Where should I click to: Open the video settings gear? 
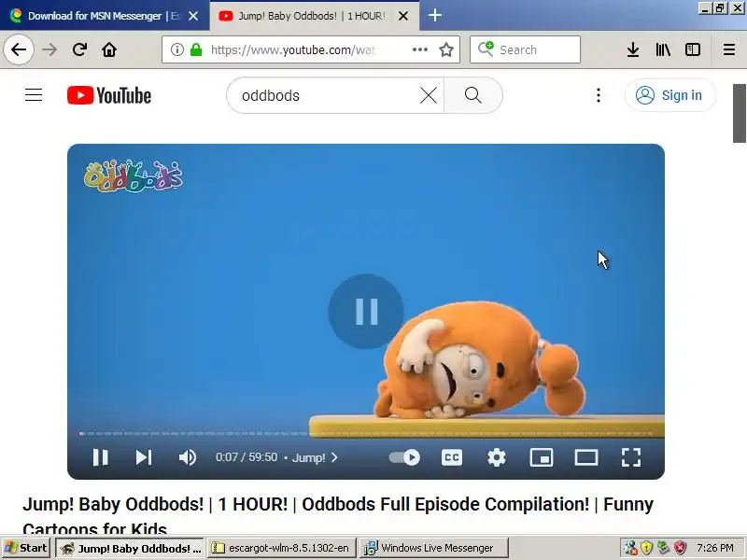(x=497, y=457)
